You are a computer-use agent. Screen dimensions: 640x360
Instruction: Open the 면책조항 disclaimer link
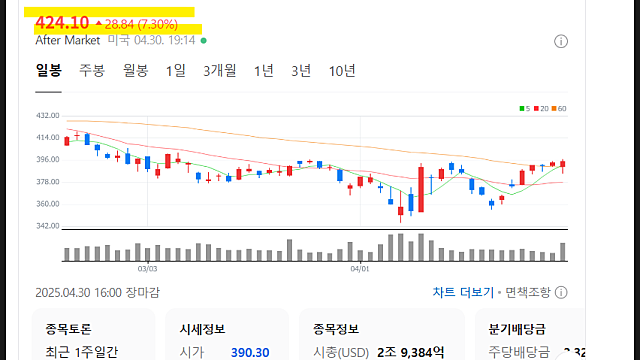pyautogui.click(x=528, y=292)
